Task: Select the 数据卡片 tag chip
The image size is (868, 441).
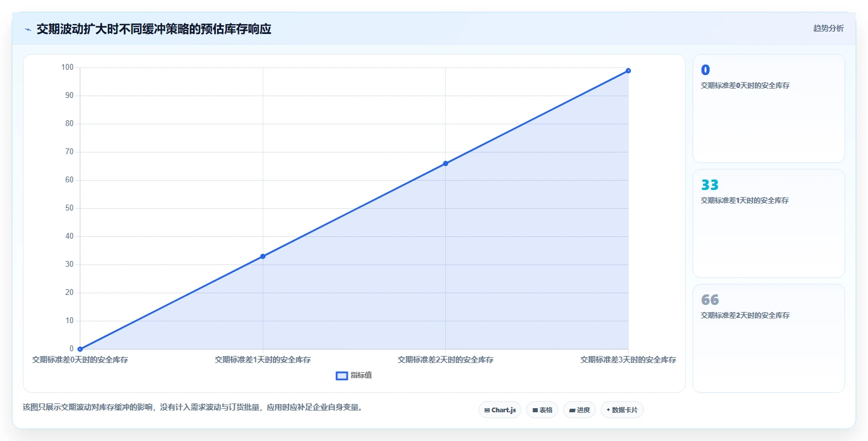Action: pyautogui.click(x=622, y=410)
